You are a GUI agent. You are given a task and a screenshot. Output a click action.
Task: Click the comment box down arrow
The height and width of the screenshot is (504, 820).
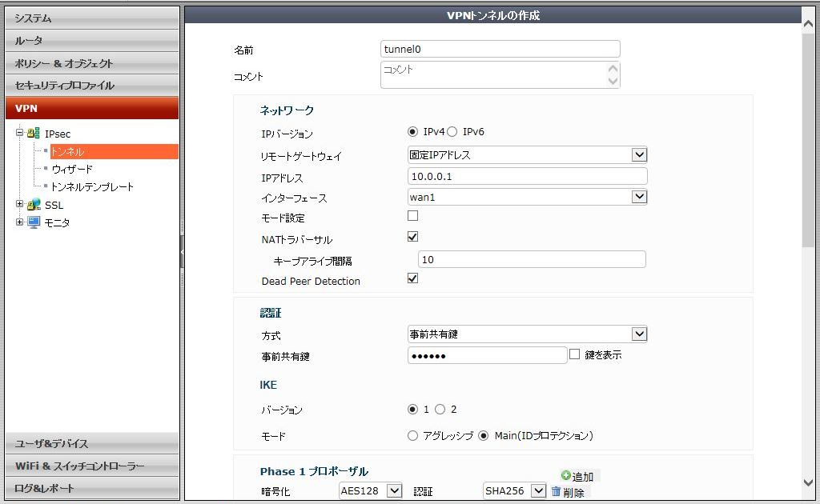click(613, 81)
